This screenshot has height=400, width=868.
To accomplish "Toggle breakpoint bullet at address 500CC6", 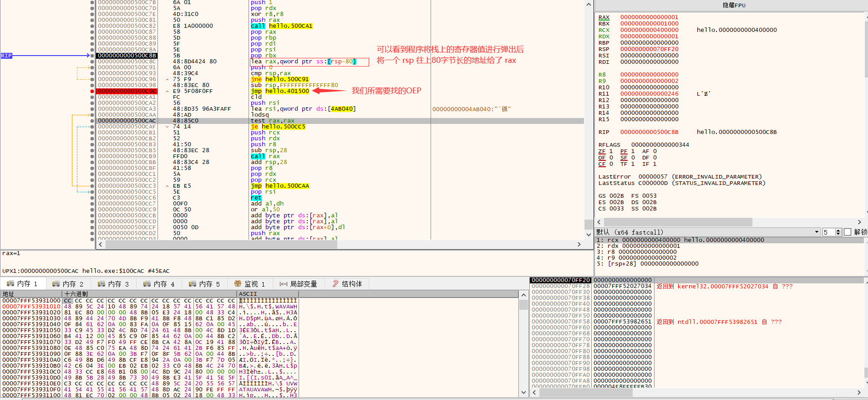I will [92, 198].
